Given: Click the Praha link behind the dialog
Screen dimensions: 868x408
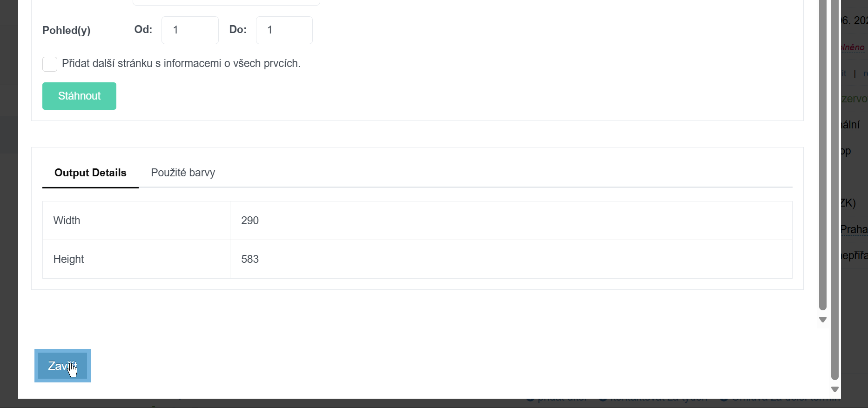Looking at the screenshot, I should (x=854, y=229).
